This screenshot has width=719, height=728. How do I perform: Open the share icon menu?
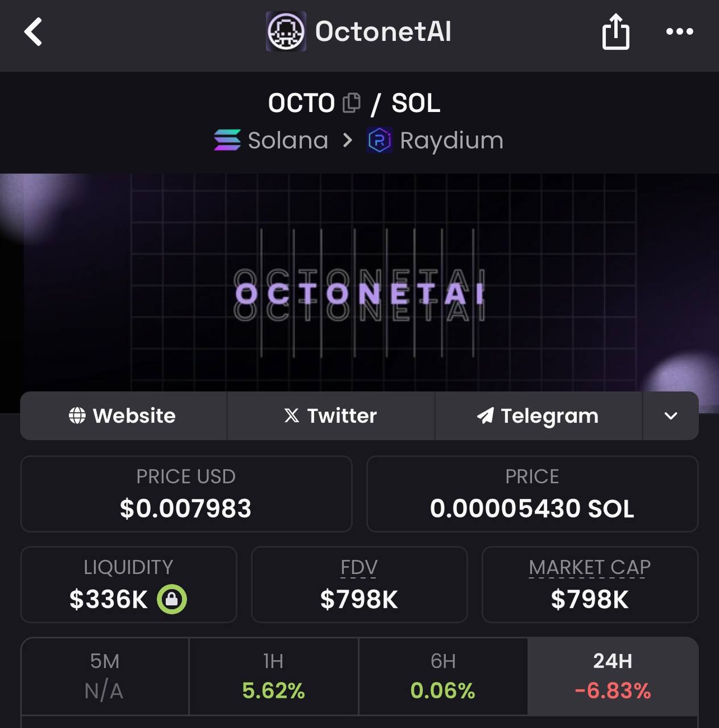pyautogui.click(x=615, y=32)
